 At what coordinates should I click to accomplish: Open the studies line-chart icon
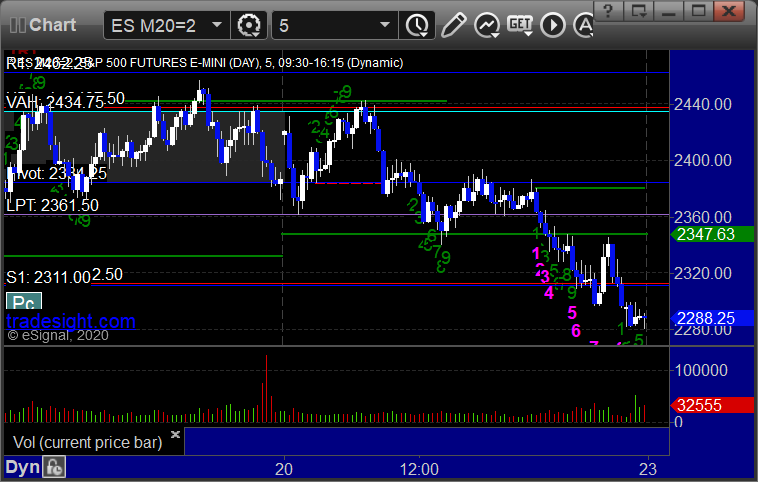coord(486,25)
